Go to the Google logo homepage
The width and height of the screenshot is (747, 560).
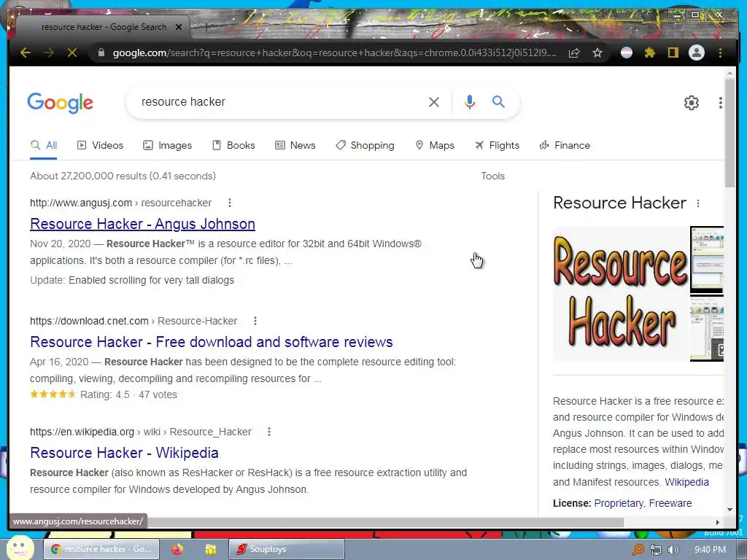point(61,103)
